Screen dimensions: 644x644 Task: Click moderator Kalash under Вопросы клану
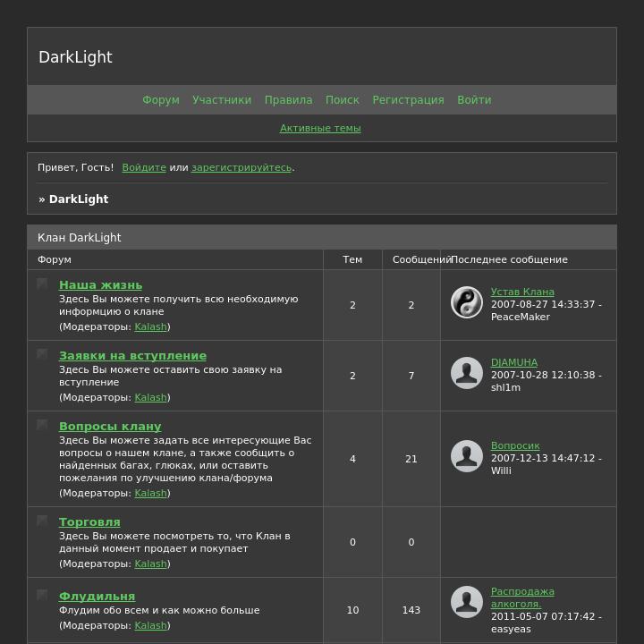click(151, 493)
